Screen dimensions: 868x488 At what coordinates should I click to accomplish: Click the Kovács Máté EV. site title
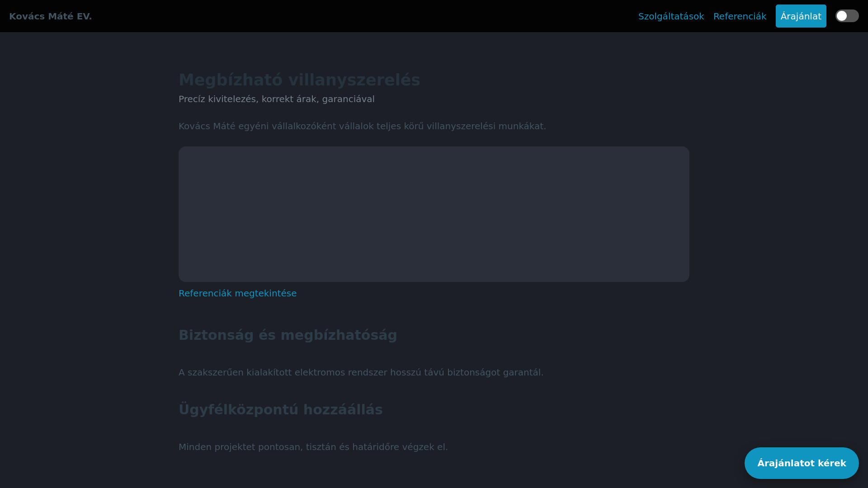click(x=50, y=16)
